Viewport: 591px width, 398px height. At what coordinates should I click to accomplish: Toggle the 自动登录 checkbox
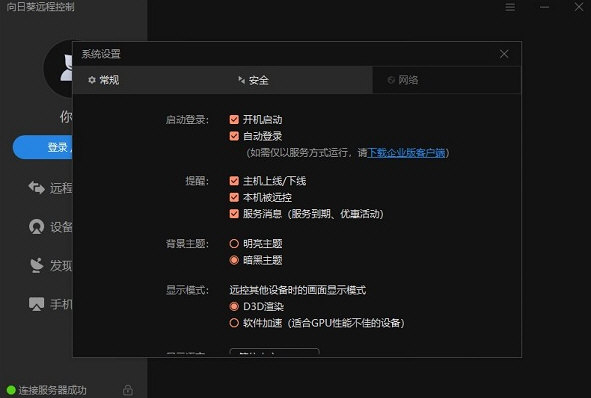[234, 136]
